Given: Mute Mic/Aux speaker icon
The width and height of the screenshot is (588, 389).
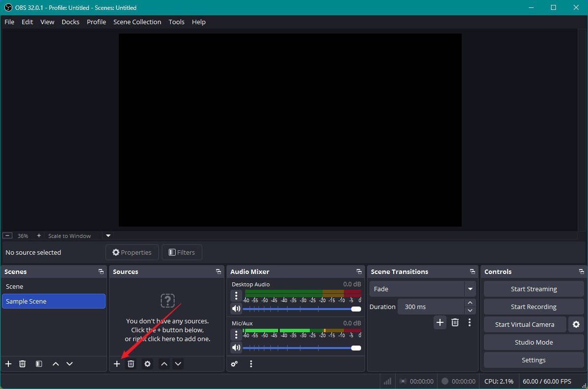Looking at the screenshot, I should pyautogui.click(x=236, y=348).
